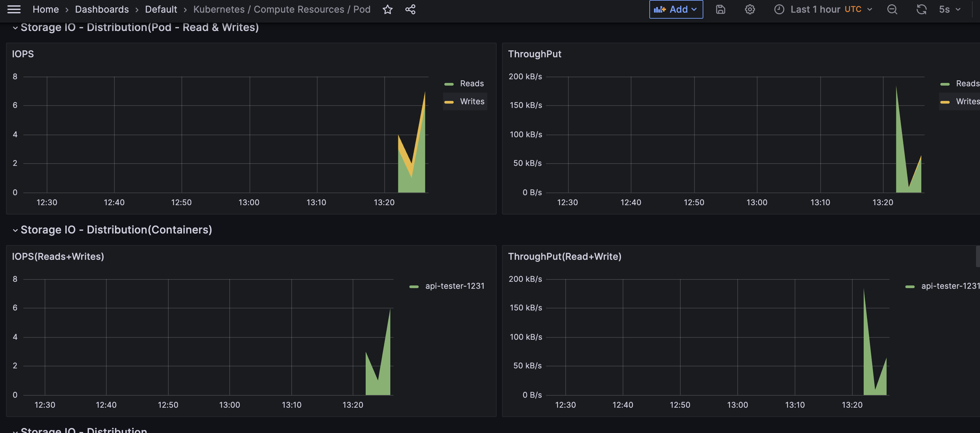Click the 13:00 axis label in IOPS chart
This screenshot has width=980, height=433.
coord(249,203)
